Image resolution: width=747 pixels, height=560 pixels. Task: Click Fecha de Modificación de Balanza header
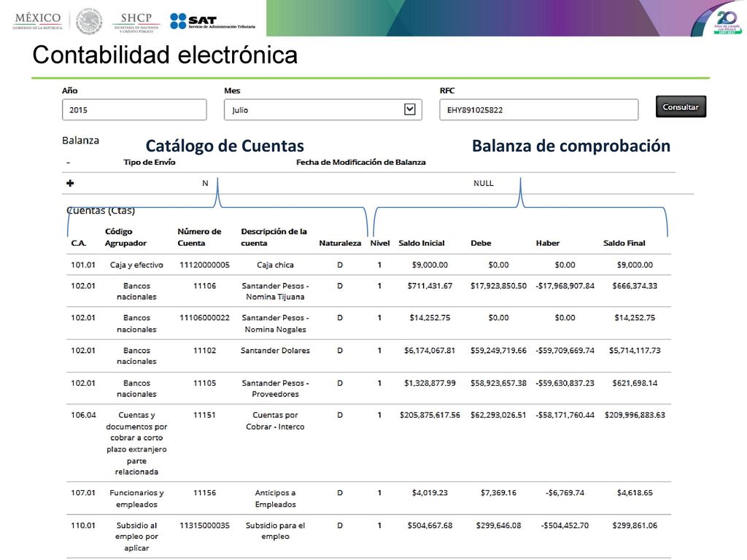[x=360, y=163]
